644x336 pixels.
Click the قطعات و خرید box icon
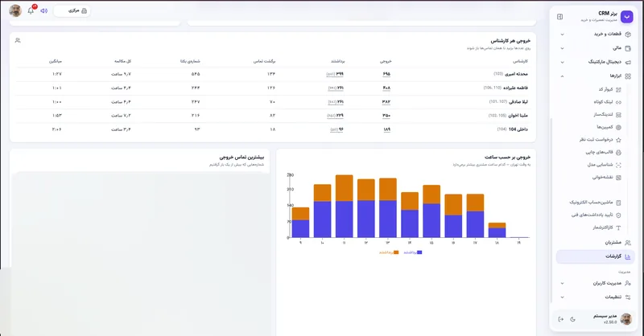coord(628,34)
